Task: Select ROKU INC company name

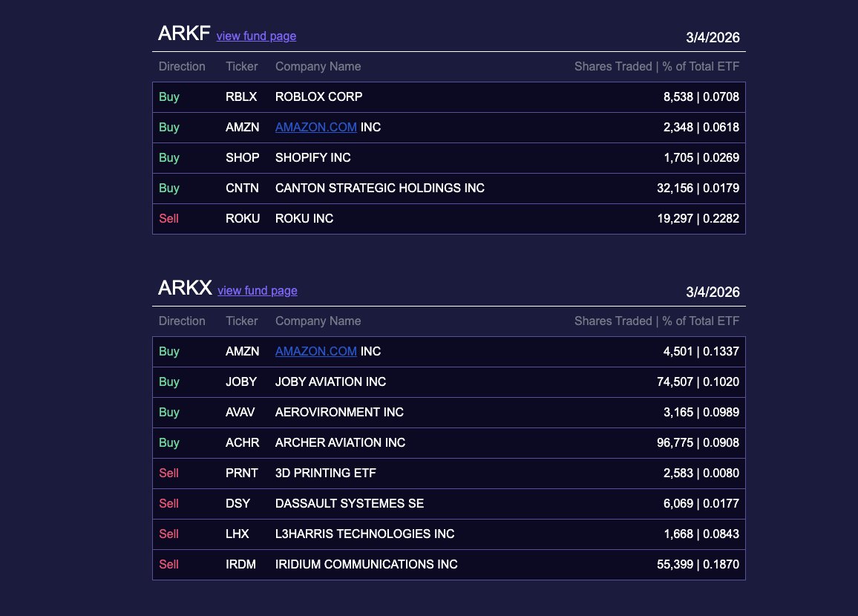Action: pos(304,218)
